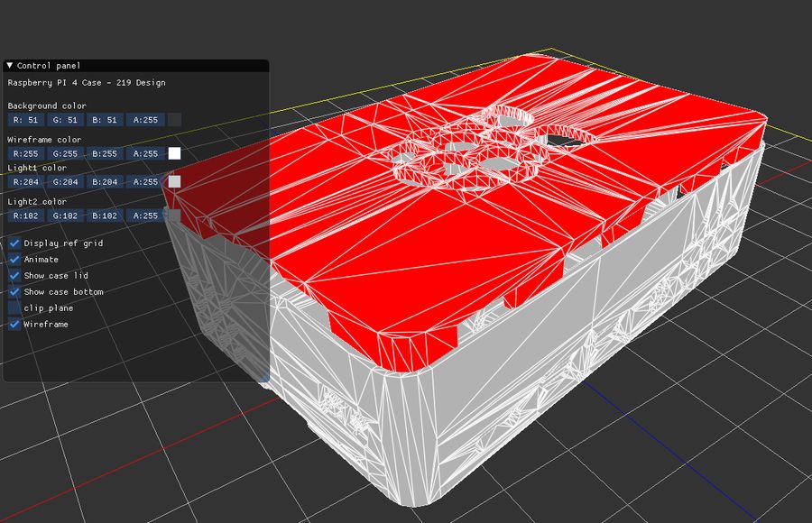
Task: Uncheck the Animate checkbox
Action: click(x=14, y=259)
